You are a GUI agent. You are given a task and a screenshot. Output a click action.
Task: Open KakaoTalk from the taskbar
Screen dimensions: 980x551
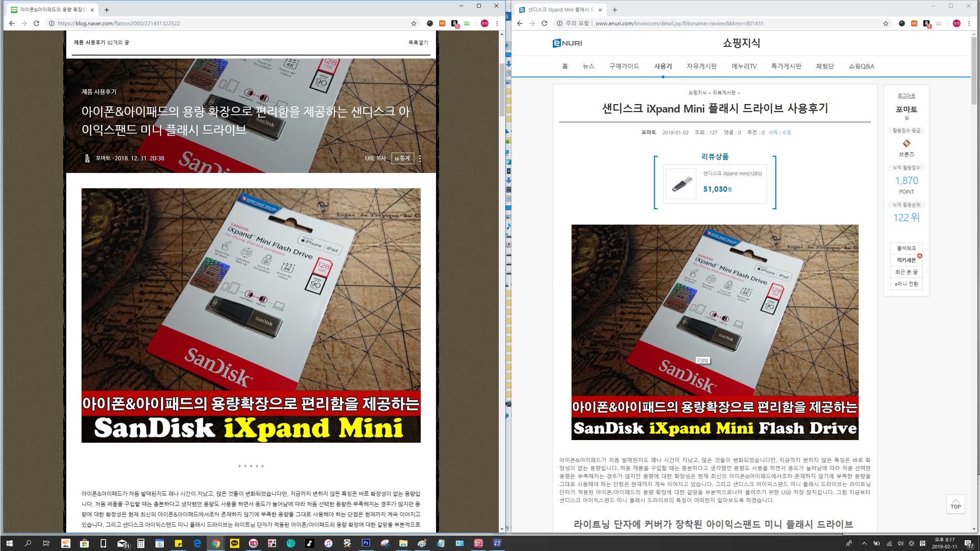pyautogui.click(x=234, y=543)
